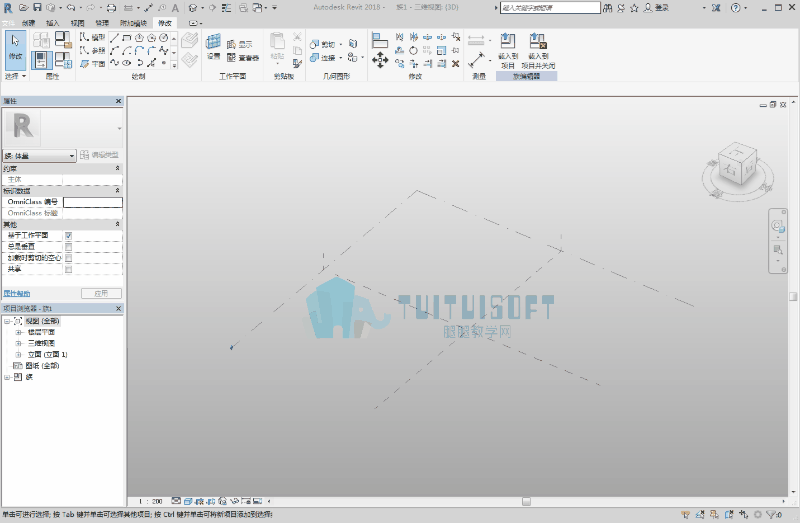Select the Modify arrow tool
800x523 pixels.
(15, 50)
